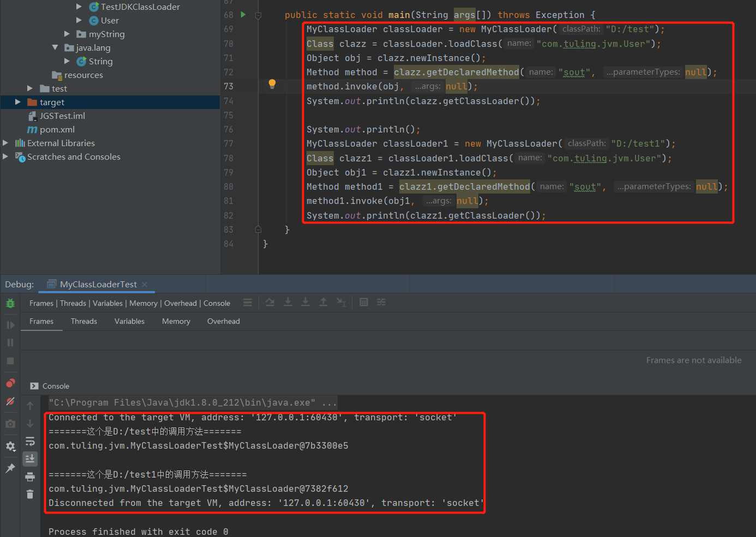Expand the myString package arrow
This screenshot has width=756, height=537.
[67, 34]
